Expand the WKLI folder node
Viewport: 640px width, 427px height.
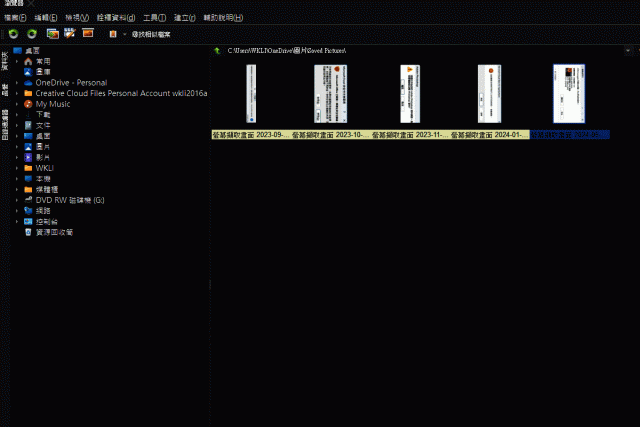coord(17,168)
